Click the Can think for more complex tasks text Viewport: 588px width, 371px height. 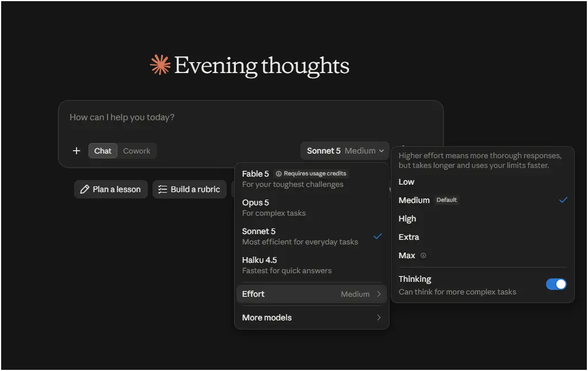click(457, 292)
